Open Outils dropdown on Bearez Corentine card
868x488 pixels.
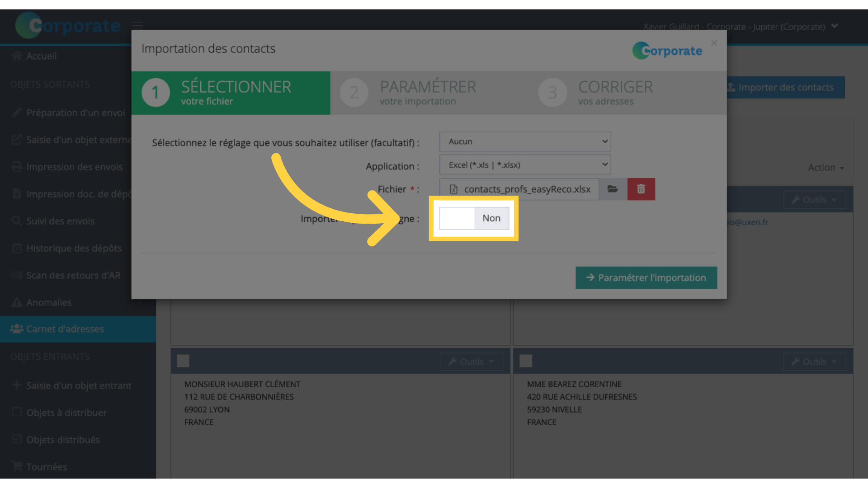[814, 361]
